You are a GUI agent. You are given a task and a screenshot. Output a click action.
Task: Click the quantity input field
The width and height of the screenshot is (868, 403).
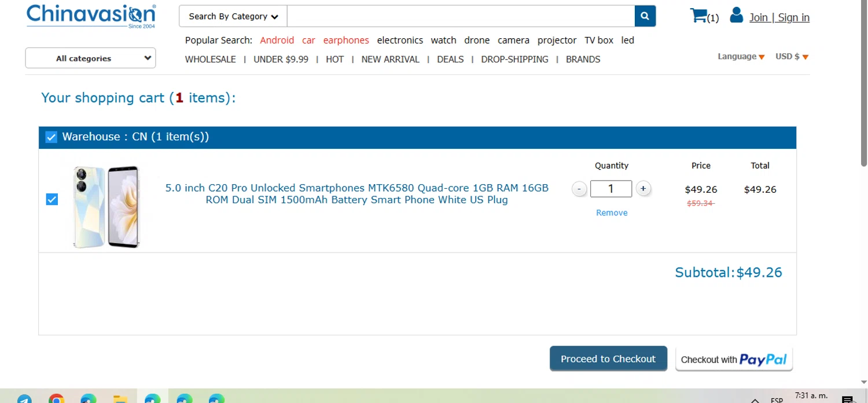click(x=611, y=189)
